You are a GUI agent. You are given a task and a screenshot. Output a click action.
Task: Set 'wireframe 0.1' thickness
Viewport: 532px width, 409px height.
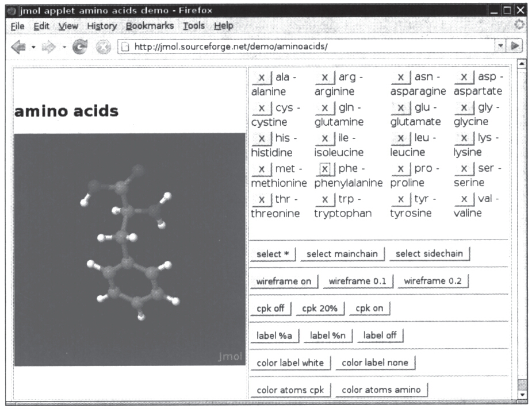358,281
